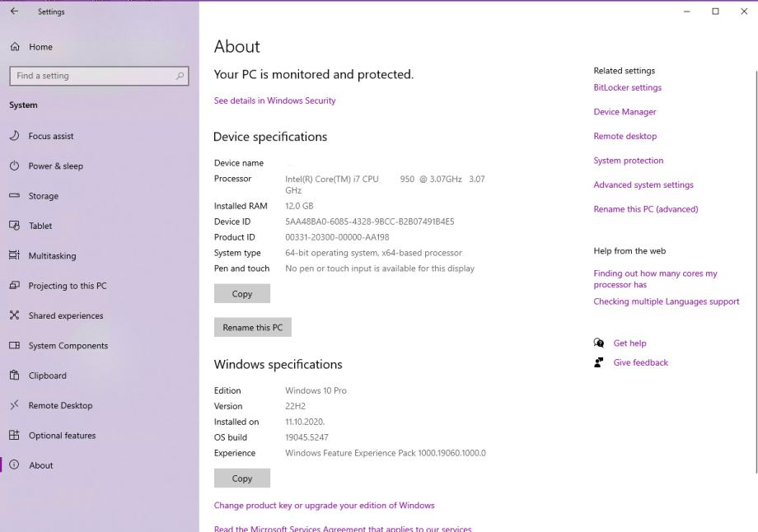The width and height of the screenshot is (758, 532).
Task: Click the vertical scrollbar on the right
Action: (756, 271)
